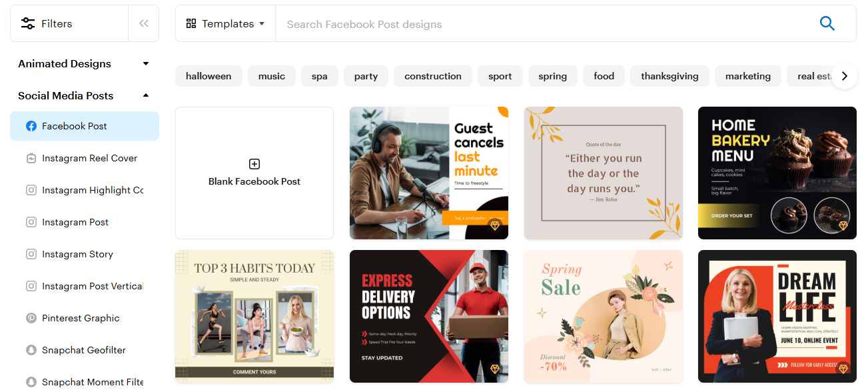
Task: Open the Instagram Post Vertical category
Action: pos(92,286)
